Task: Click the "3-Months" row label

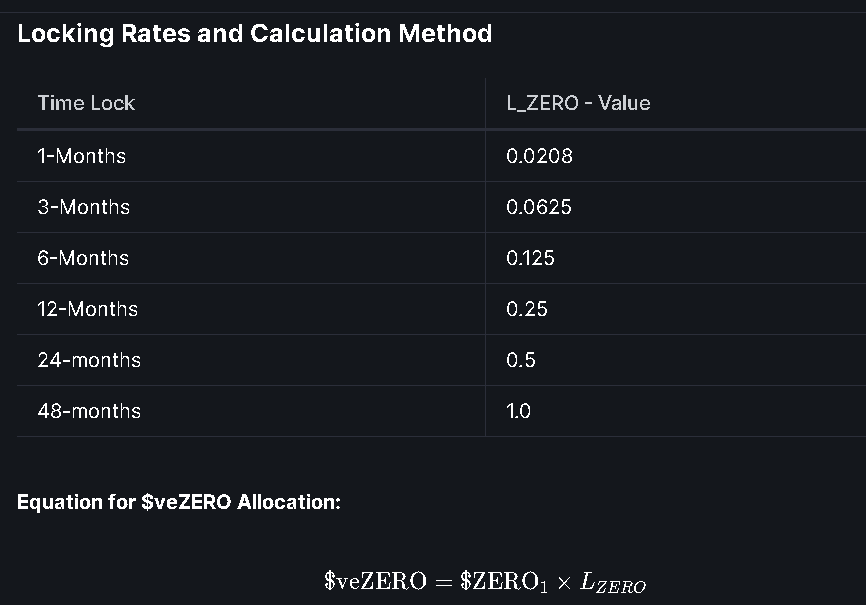Action: point(83,207)
